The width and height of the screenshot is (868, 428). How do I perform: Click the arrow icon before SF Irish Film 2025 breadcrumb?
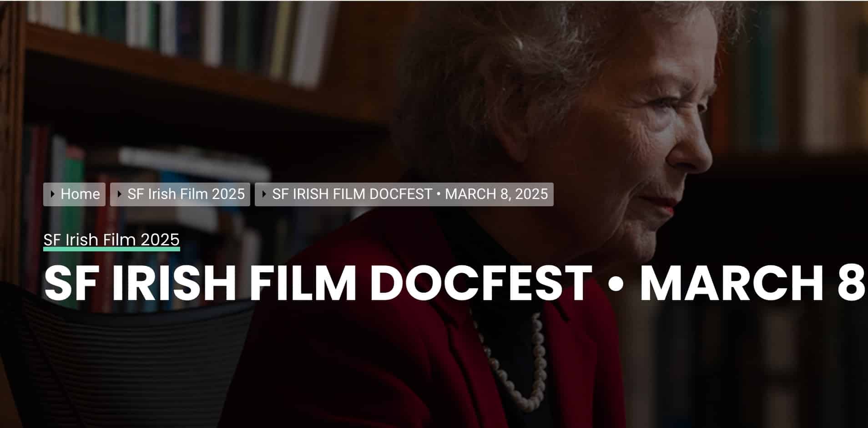pyautogui.click(x=120, y=194)
